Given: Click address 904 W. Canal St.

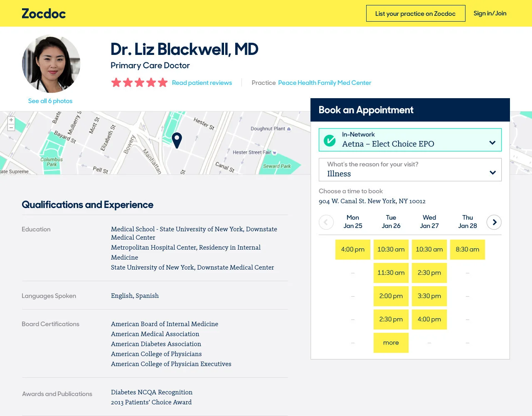Looking at the screenshot, I should coord(372,201).
